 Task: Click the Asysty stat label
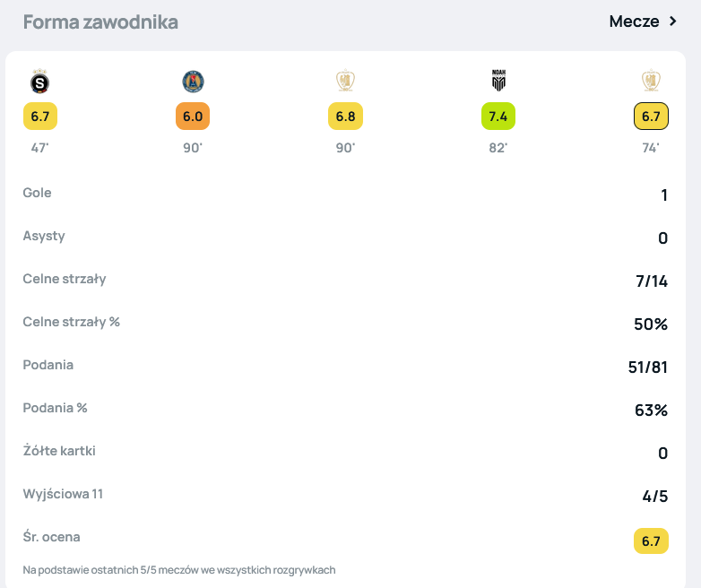[x=44, y=236]
